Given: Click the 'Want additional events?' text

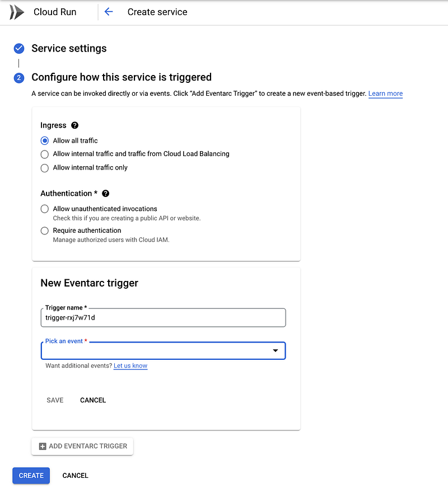Looking at the screenshot, I should pyautogui.click(x=78, y=365).
